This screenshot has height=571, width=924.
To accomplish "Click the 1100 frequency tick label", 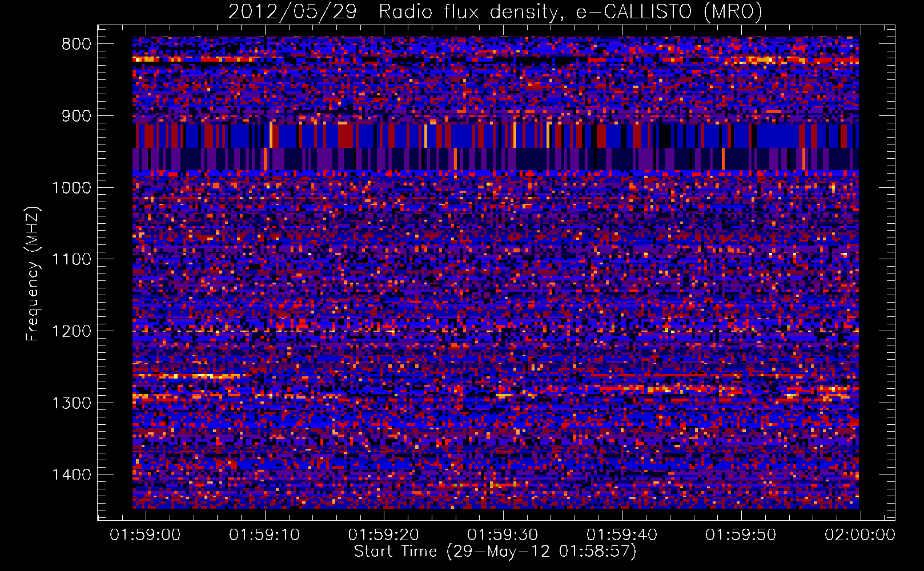I will [x=71, y=260].
